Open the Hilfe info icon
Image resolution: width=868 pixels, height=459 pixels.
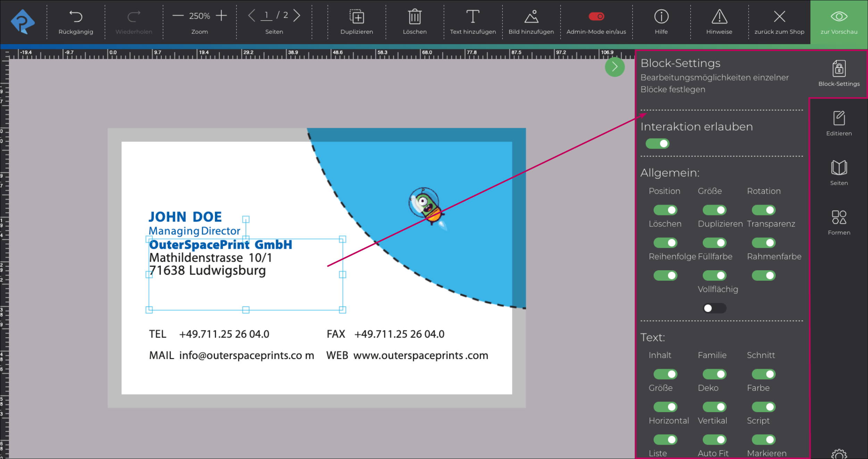(661, 17)
